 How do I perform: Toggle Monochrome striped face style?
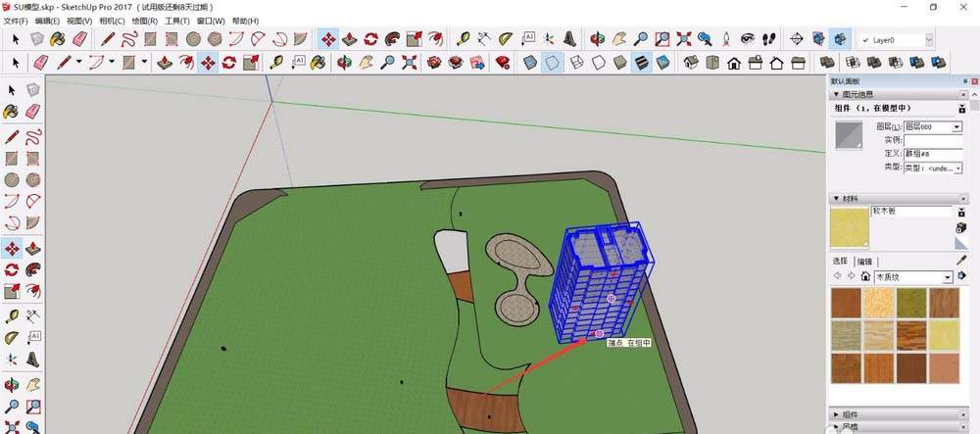click(641, 63)
